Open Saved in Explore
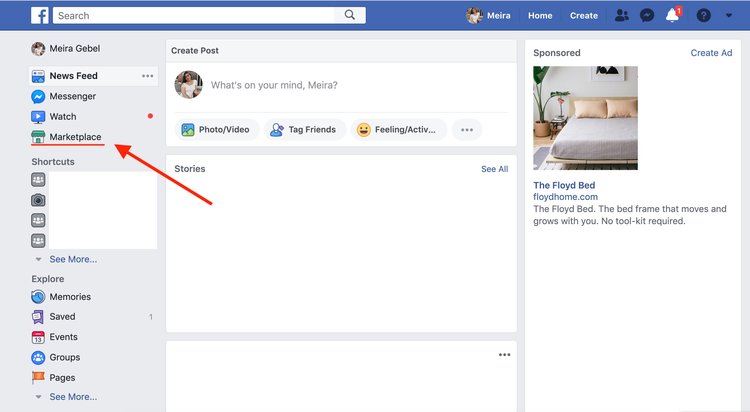 62,316
